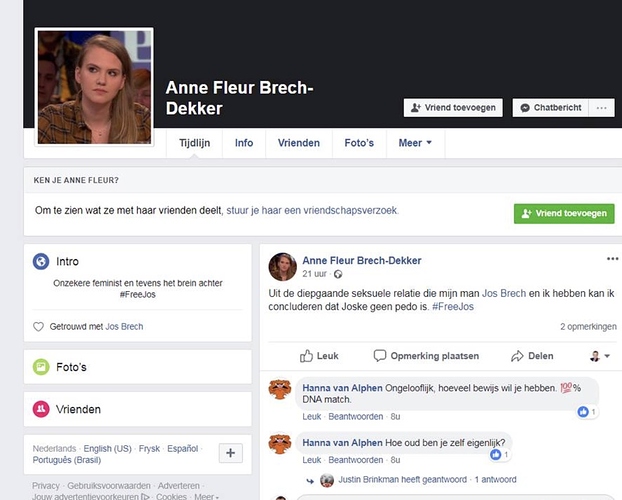Click the Vriend toevoegen button in cover

pyautogui.click(x=453, y=108)
